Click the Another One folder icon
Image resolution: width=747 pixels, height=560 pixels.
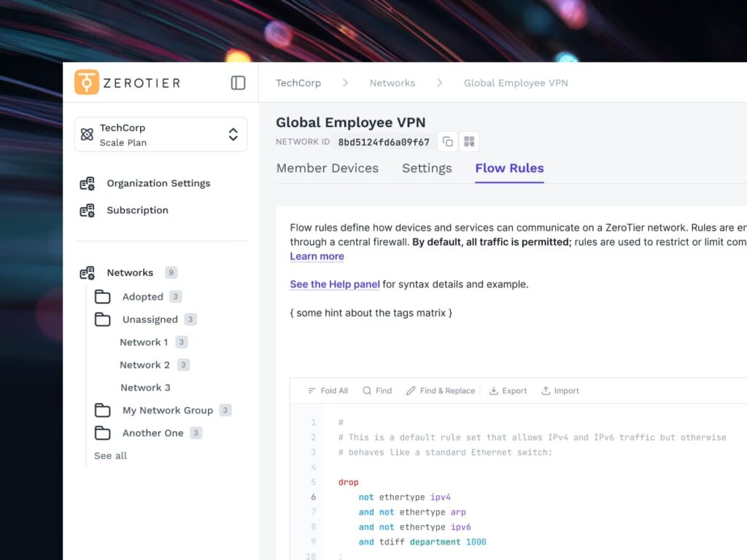point(102,433)
